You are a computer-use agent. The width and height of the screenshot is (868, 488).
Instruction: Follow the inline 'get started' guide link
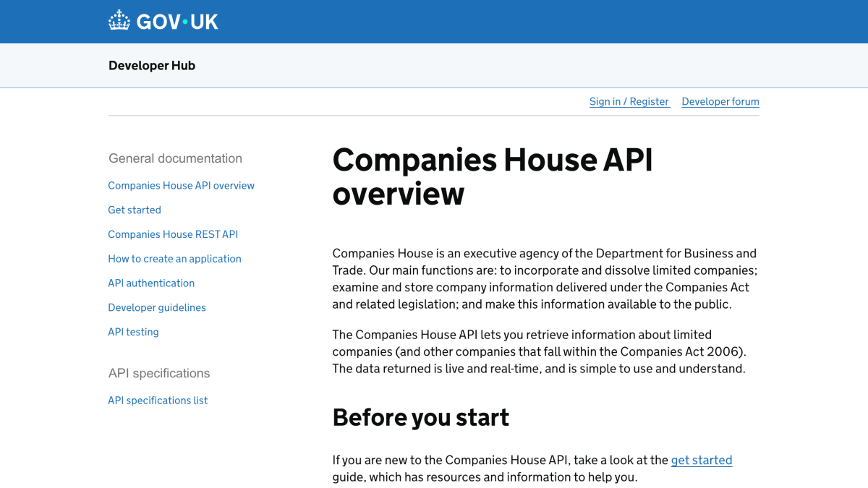point(702,460)
